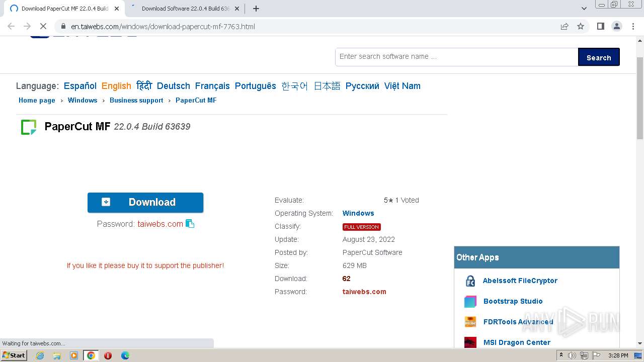Screen dimensions: 644x362
Task: Click the network tray icon
Action: click(x=584, y=355)
